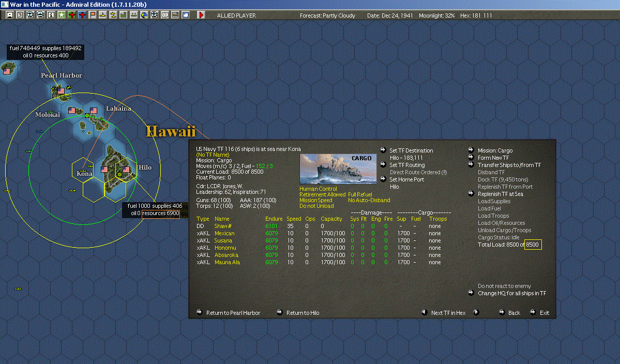Open ship Honomu details
The height and width of the screenshot is (364, 620).
[x=225, y=248]
